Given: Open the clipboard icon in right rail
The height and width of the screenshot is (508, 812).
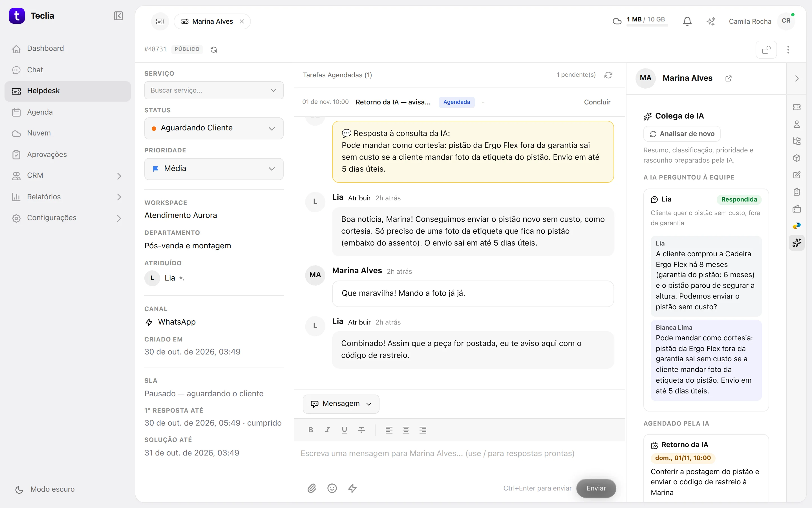Looking at the screenshot, I should [796, 192].
